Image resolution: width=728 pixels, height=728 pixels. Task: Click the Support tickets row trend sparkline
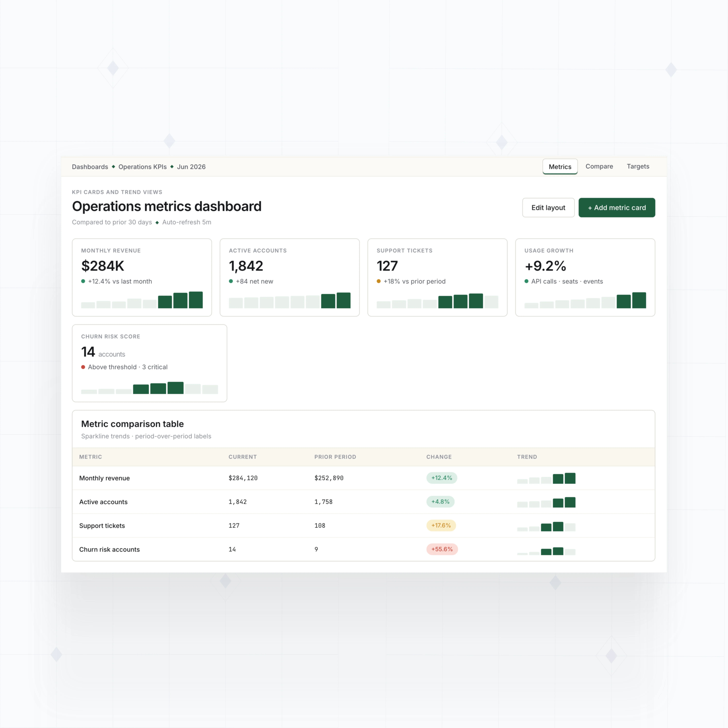546,526
